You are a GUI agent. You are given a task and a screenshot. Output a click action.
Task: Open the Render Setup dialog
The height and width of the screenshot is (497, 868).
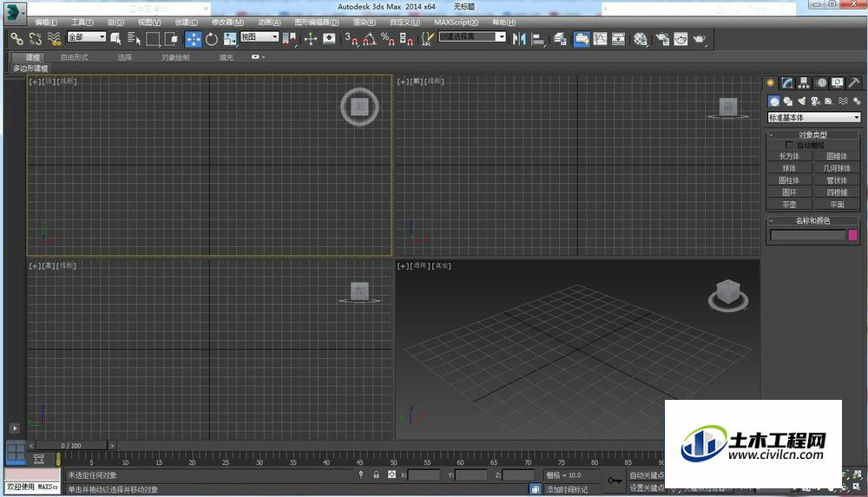coord(662,39)
